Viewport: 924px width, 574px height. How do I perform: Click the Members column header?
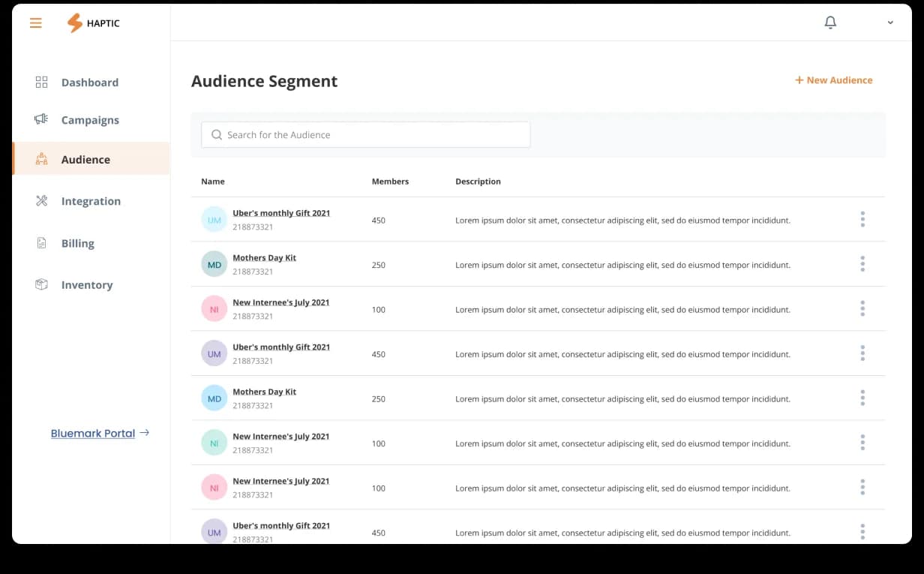[x=390, y=182]
